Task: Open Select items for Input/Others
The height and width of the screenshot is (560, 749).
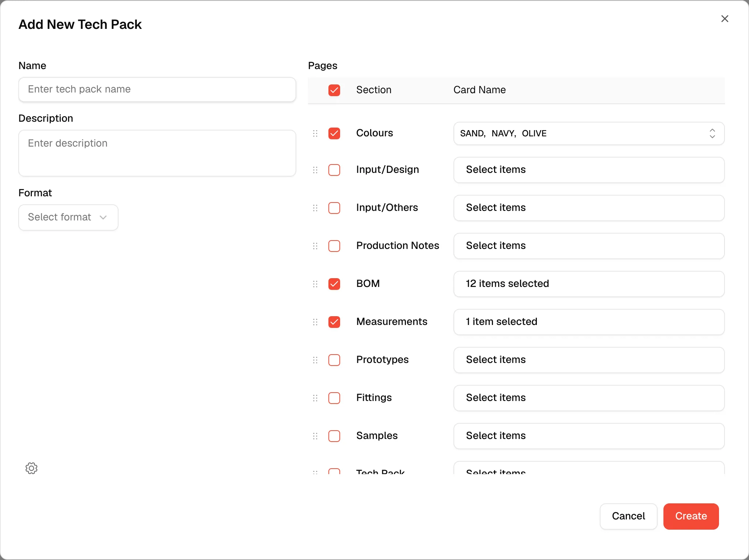Action: pyautogui.click(x=589, y=208)
